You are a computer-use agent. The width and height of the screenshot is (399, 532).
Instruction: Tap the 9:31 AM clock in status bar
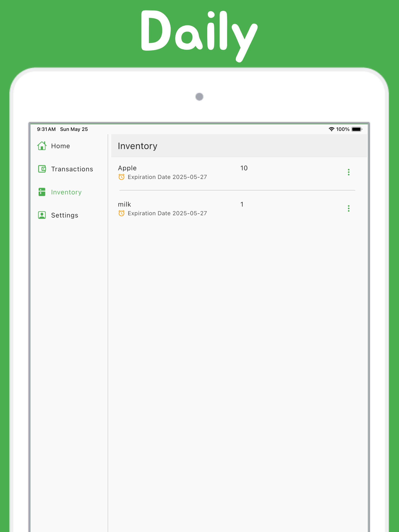[x=46, y=129]
